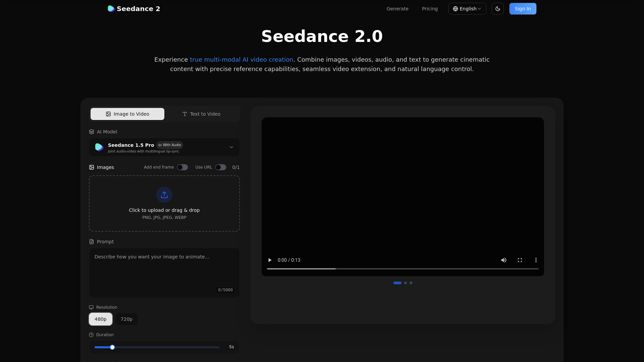Open the English language dropdown

[467, 9]
